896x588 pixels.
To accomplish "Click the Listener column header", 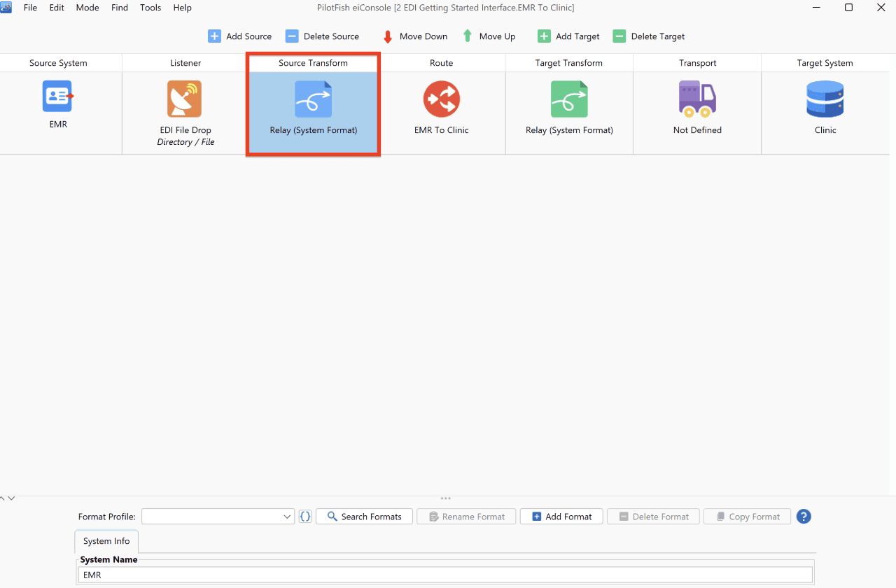I will (185, 63).
